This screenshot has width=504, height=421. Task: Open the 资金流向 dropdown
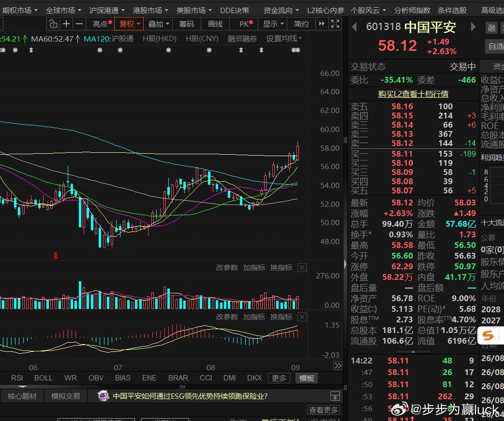(281, 11)
